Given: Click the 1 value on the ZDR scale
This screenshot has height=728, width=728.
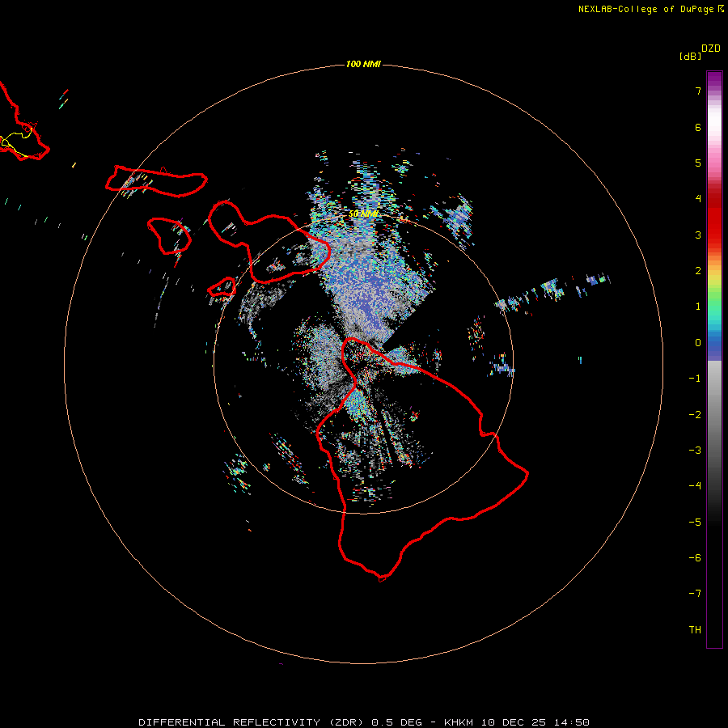Looking at the screenshot, I should [x=698, y=307].
